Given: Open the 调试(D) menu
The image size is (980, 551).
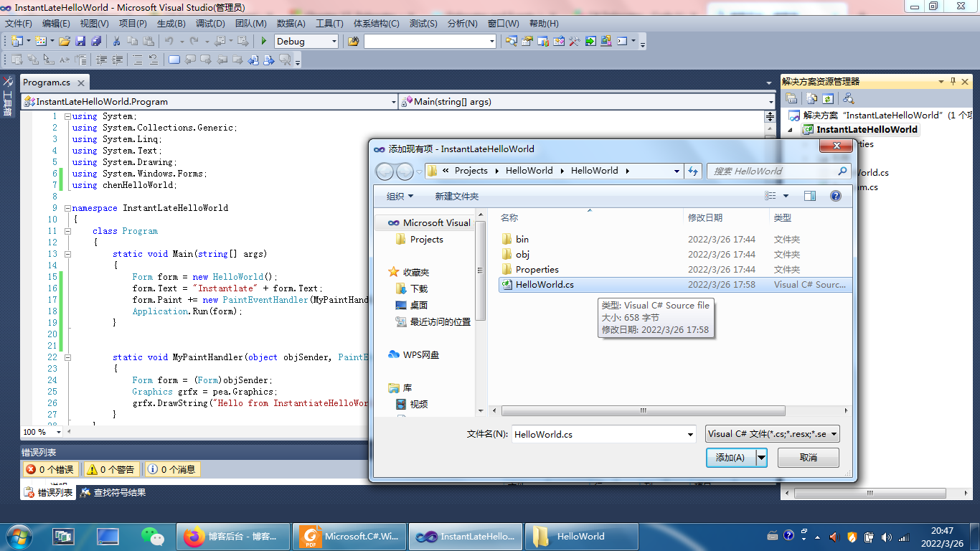Looking at the screenshot, I should coord(209,24).
